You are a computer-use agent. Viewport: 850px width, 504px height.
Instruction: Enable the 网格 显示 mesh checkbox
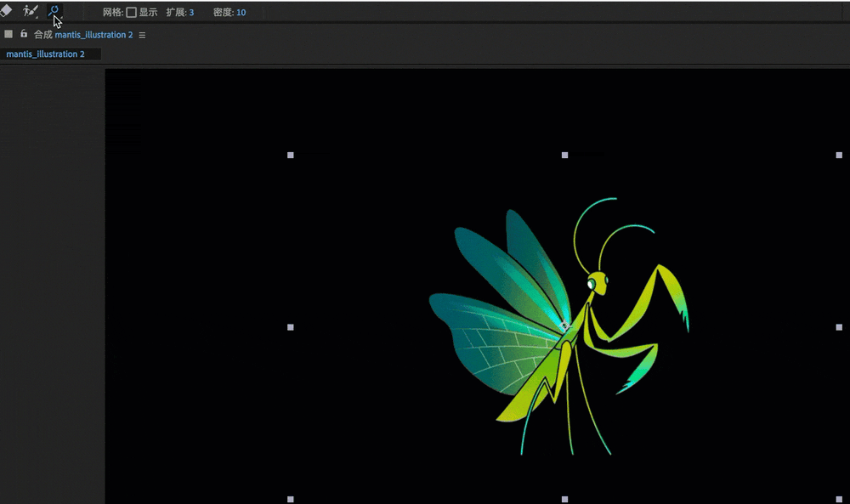coord(131,13)
